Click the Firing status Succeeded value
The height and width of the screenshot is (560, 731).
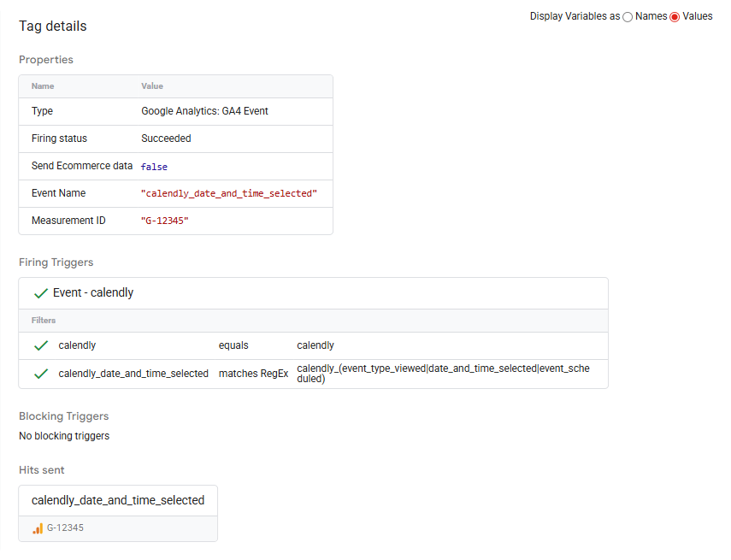click(166, 139)
